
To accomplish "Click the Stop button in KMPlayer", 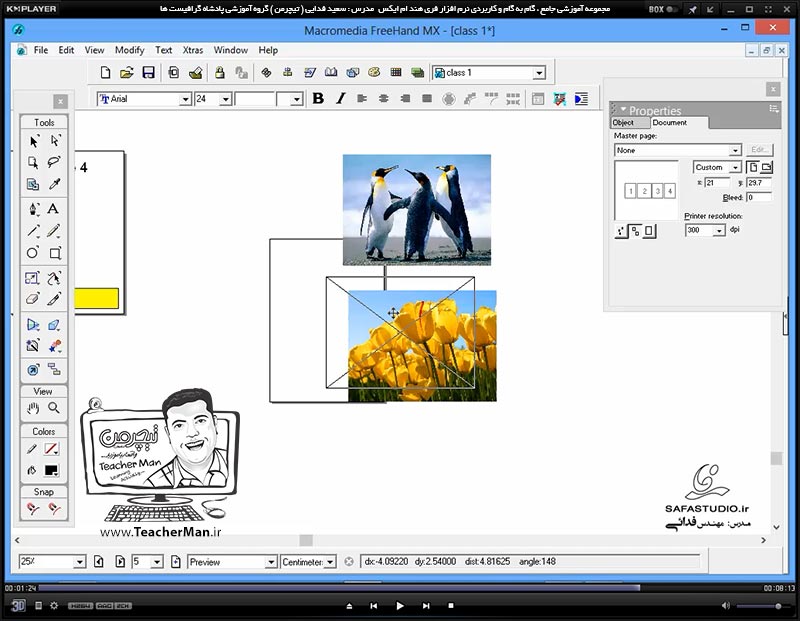I will 451,606.
